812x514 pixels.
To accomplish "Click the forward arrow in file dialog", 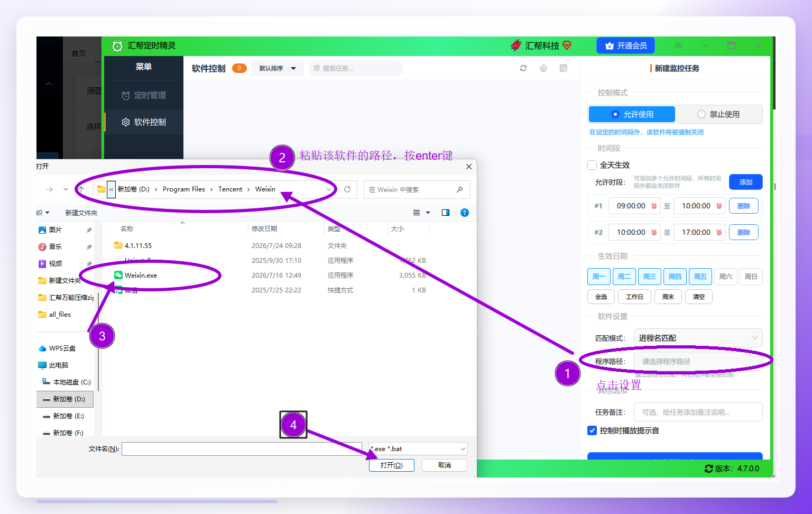I will coord(50,189).
